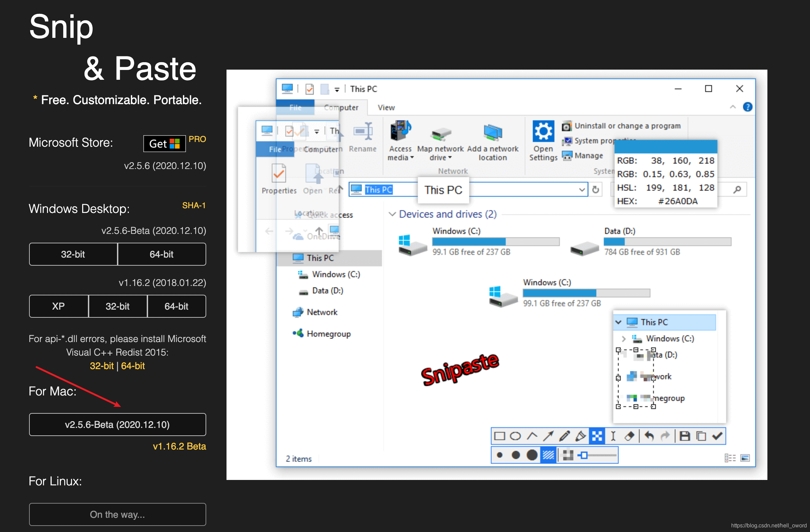Collapse This PC chevron in floating snip
810x532 pixels.
tap(618, 322)
